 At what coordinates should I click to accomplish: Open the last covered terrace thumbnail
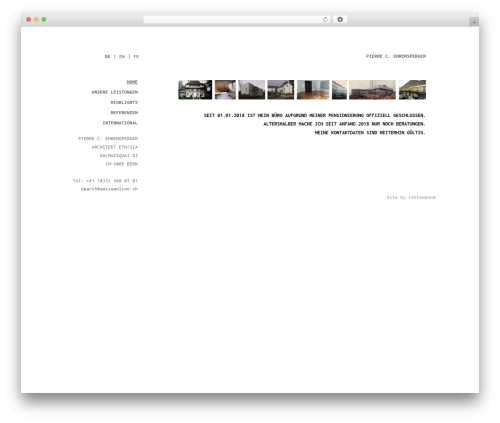[x=412, y=90]
